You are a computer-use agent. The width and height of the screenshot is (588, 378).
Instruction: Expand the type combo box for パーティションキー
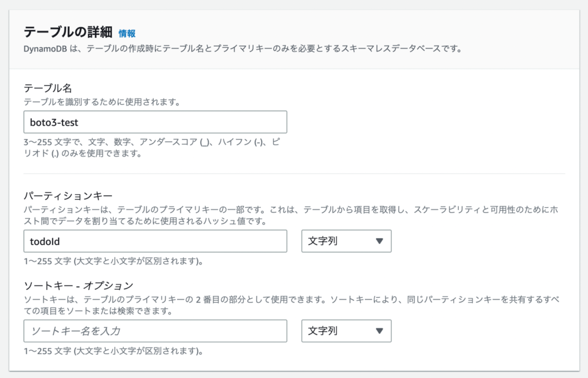(346, 241)
